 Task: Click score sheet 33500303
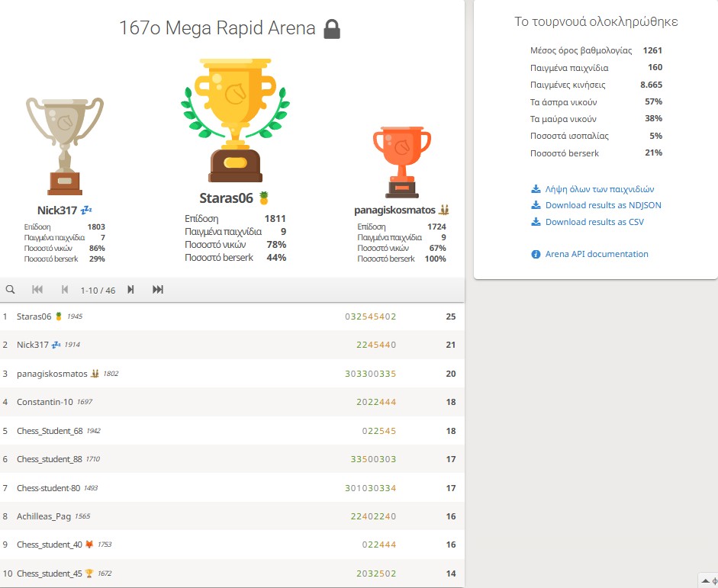(373, 459)
